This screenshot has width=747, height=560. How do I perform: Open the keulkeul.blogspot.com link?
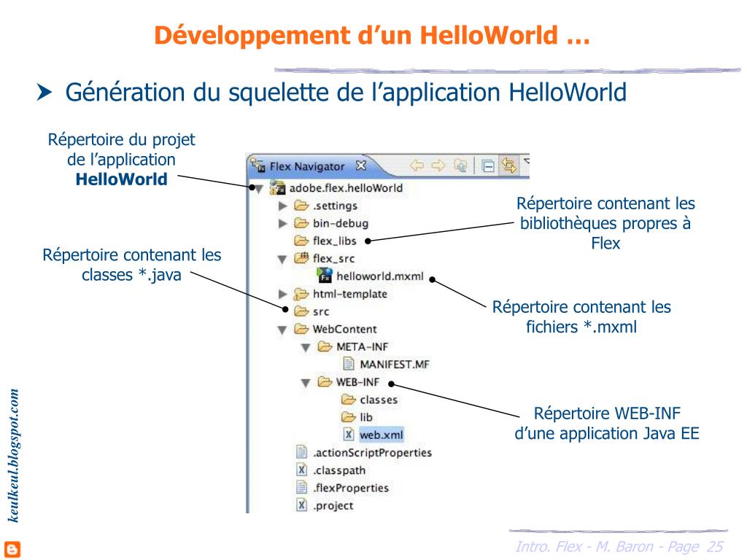14,456
